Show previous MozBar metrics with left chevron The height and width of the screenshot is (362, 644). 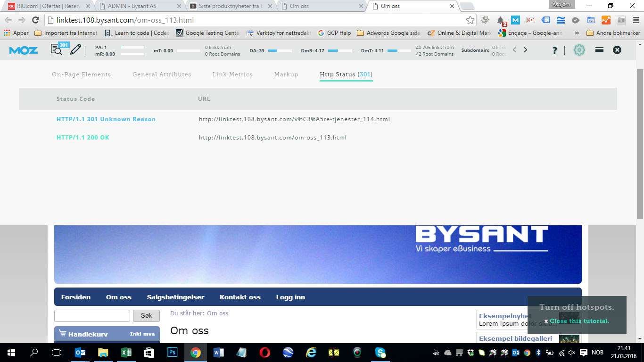[514, 50]
